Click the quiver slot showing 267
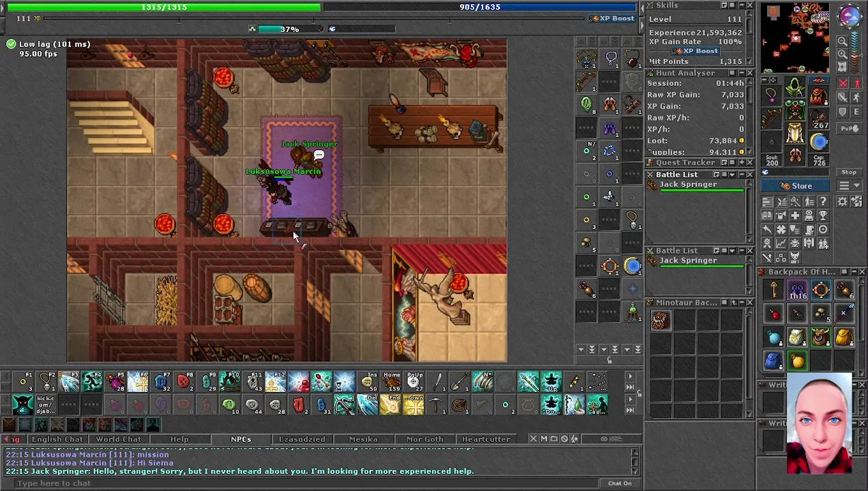868x491 pixels. click(x=819, y=119)
